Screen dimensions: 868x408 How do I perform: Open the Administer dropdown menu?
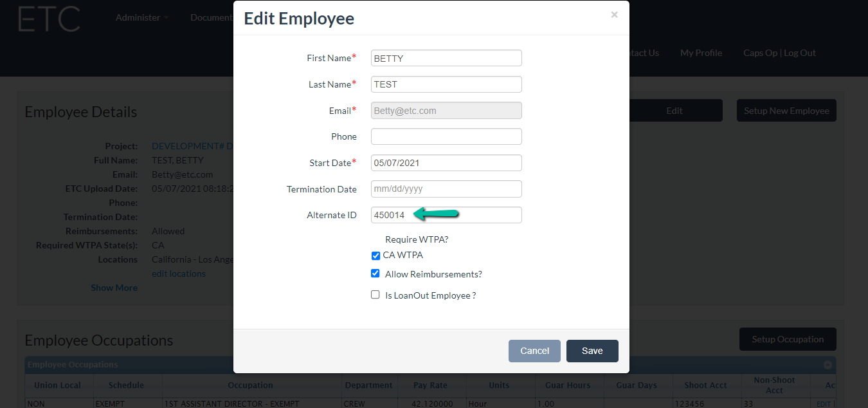click(x=141, y=17)
